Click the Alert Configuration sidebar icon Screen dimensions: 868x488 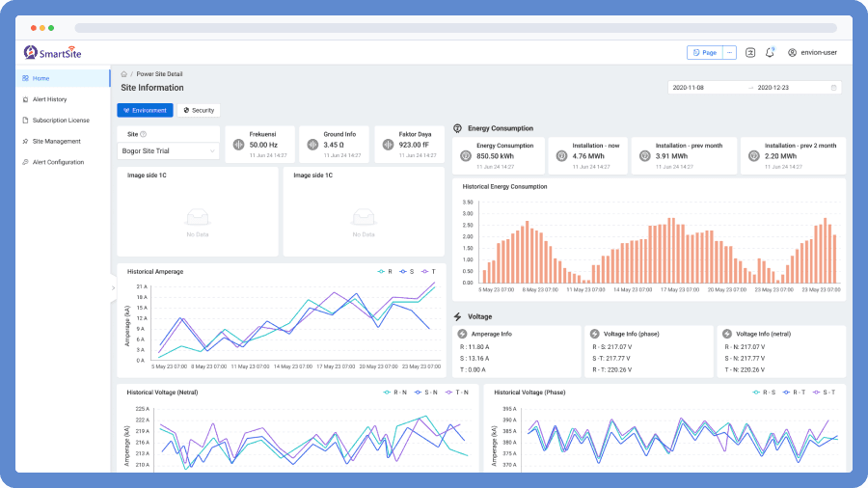coord(25,162)
